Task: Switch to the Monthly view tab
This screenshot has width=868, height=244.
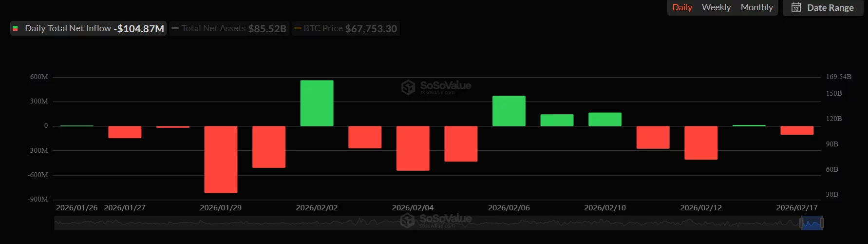Action: 756,7
